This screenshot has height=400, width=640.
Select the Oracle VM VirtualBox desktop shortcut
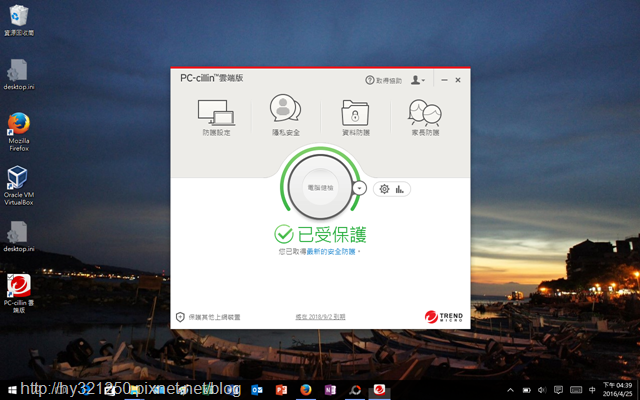pos(19,185)
